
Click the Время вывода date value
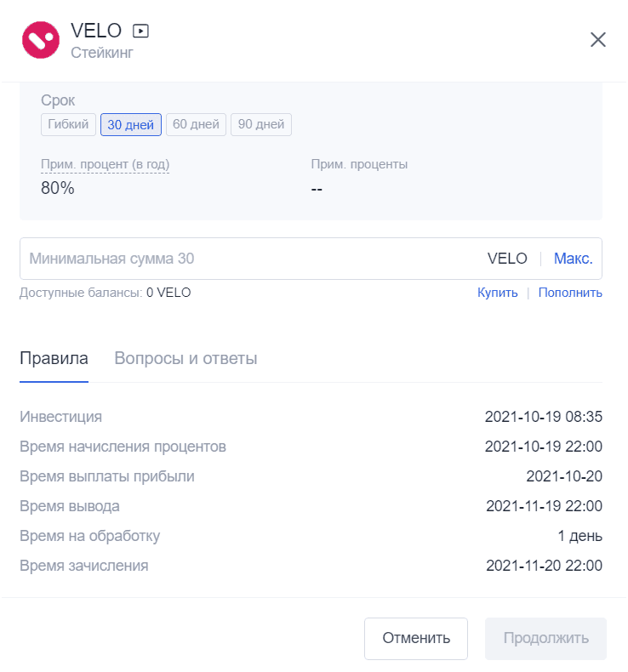pos(544,506)
